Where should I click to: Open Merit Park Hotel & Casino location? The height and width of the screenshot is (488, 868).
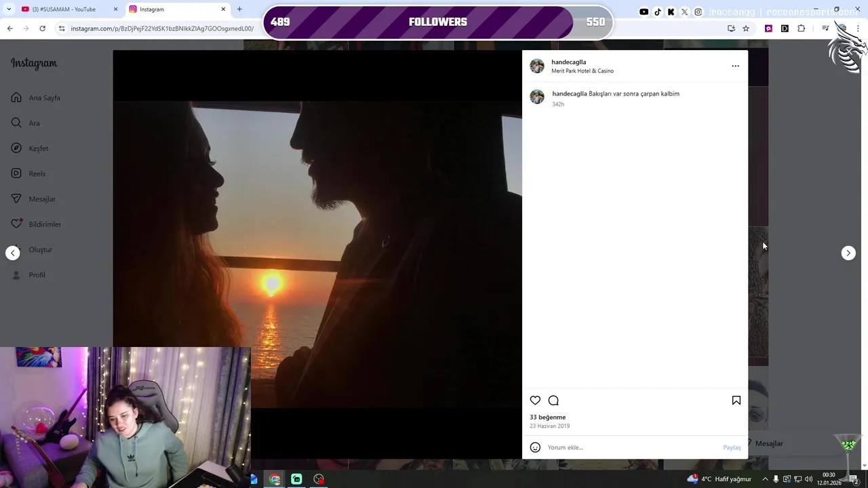(583, 71)
